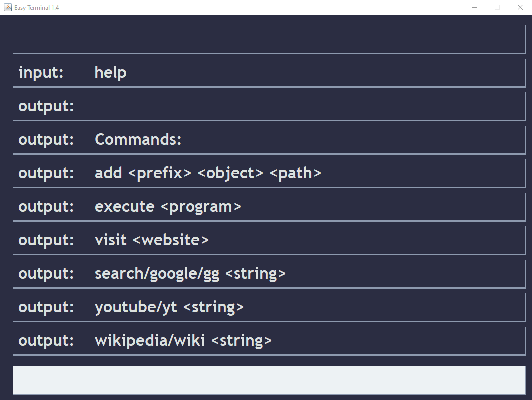This screenshot has width=532, height=400.
Task: Click the "output:" label beside Commands:
Action: [x=46, y=139]
